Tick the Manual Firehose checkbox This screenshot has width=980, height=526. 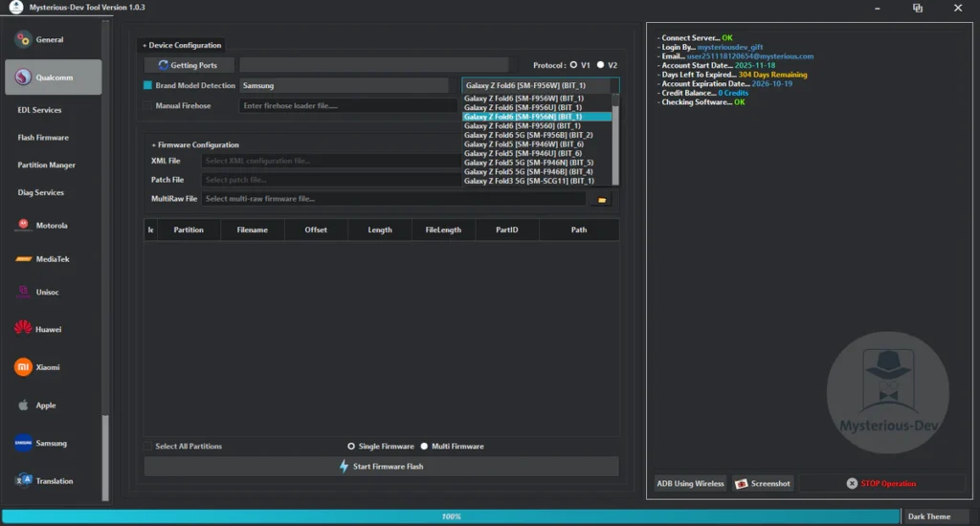[148, 106]
